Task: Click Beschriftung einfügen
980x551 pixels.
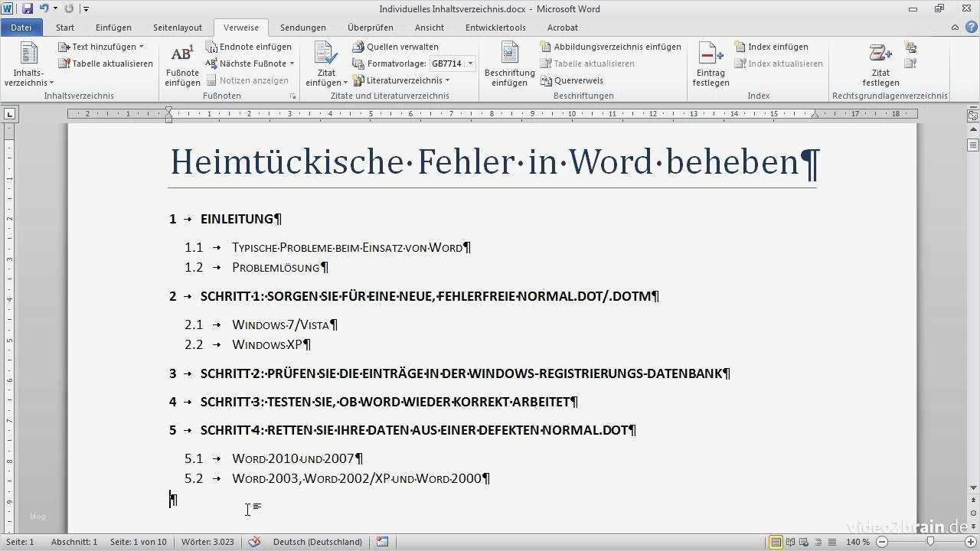Action: 509,65
